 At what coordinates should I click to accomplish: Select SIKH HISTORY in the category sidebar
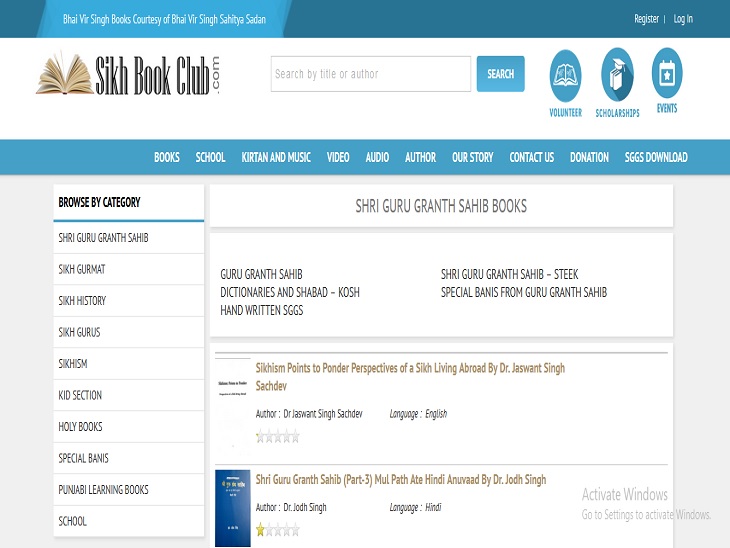click(x=82, y=301)
